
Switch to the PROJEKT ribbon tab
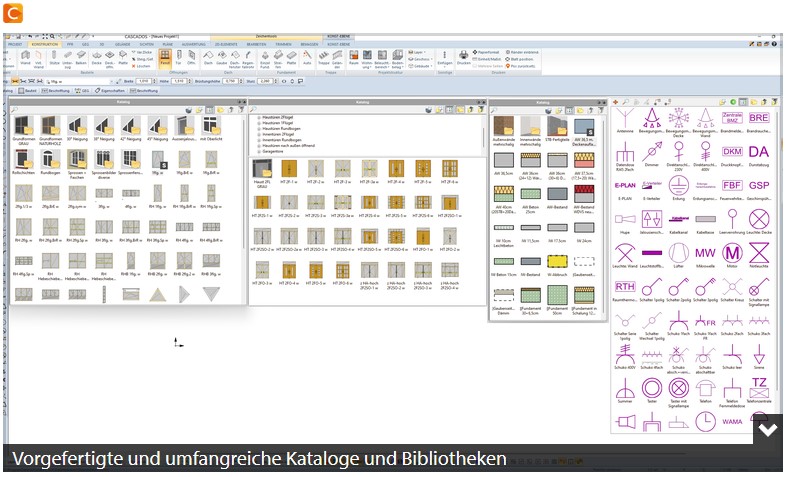coord(15,44)
